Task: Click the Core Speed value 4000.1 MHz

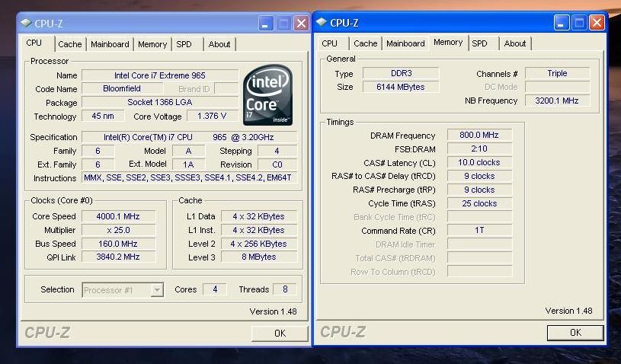Action: tap(118, 216)
